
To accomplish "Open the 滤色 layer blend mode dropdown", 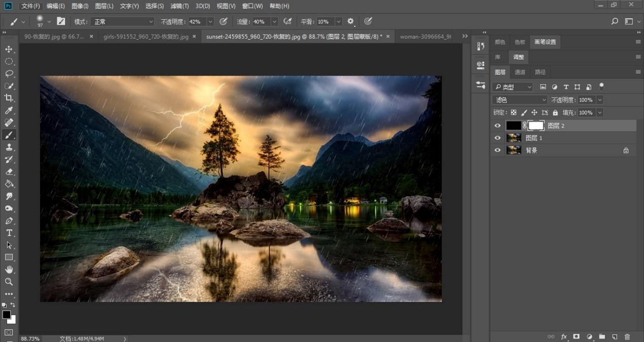I will 520,100.
